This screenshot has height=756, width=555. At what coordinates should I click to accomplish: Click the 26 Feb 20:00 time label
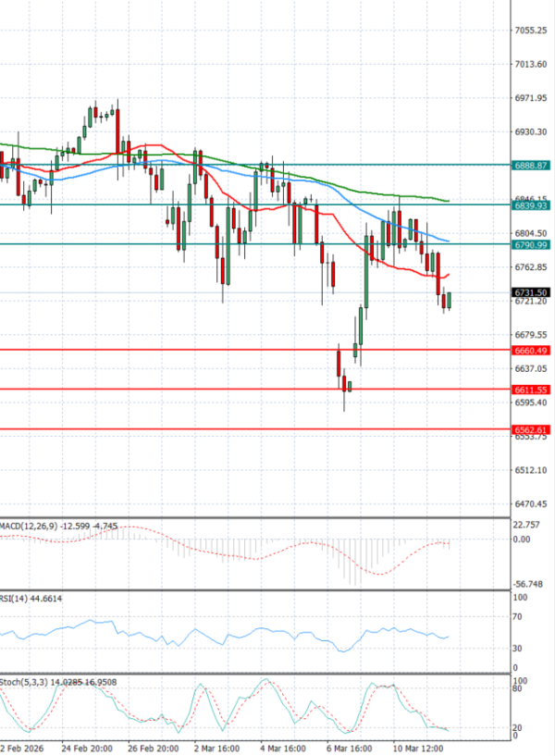pyautogui.click(x=154, y=746)
